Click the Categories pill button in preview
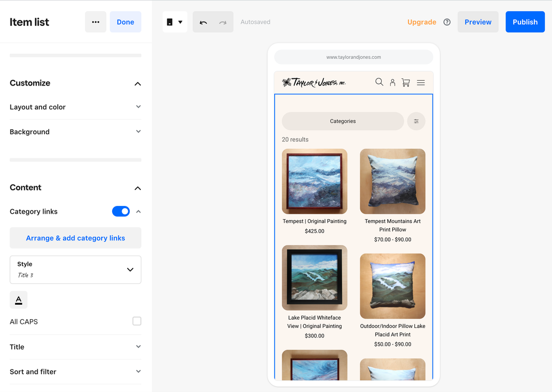552x392 pixels. coord(343,121)
